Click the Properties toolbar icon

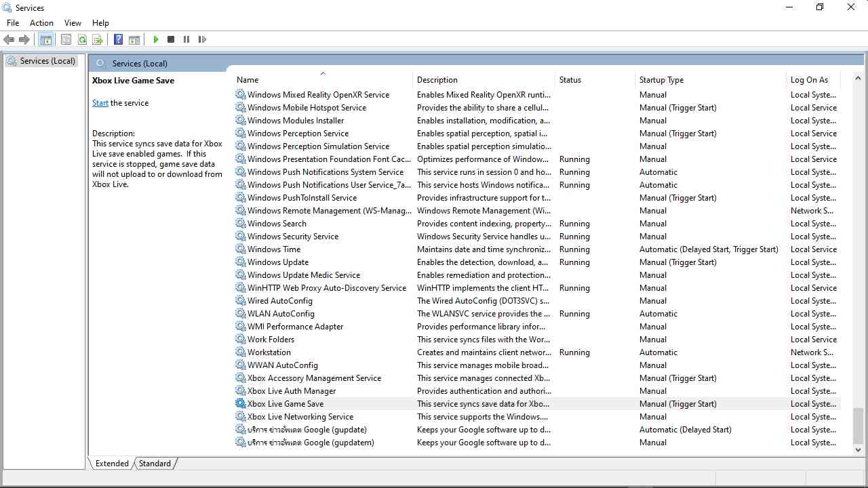tap(66, 39)
